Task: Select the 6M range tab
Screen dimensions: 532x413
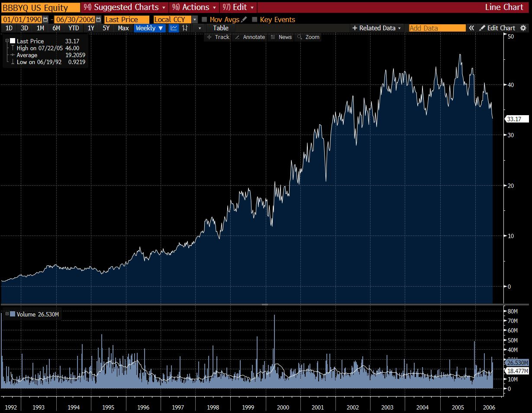Action: pos(56,28)
